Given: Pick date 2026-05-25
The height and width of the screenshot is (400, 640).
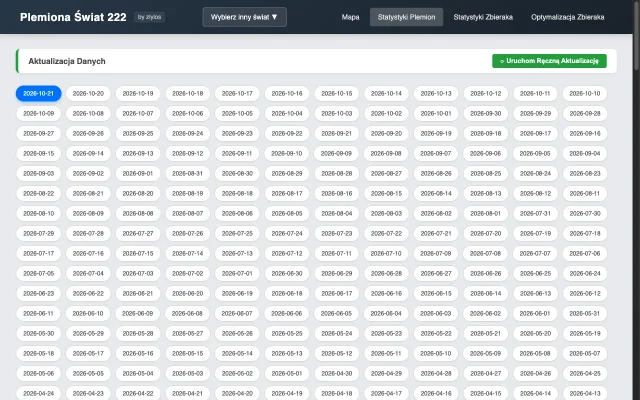Looking at the screenshot, I should 287,333.
